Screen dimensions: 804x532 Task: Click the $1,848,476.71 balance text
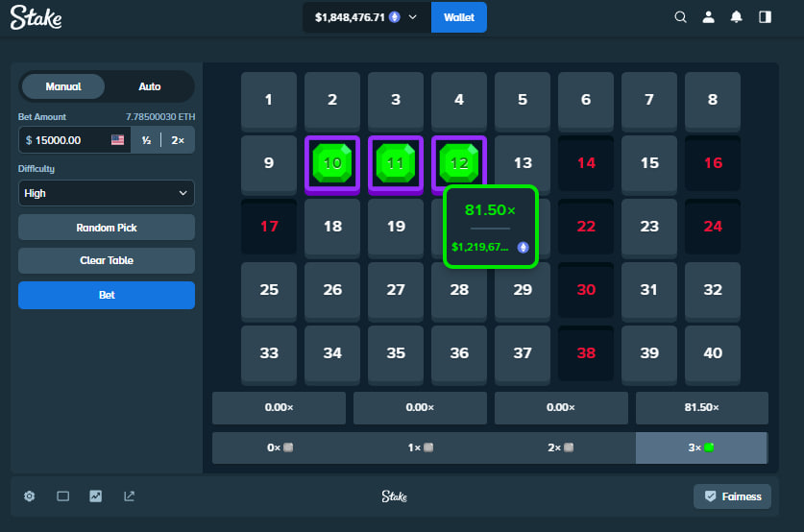click(350, 17)
